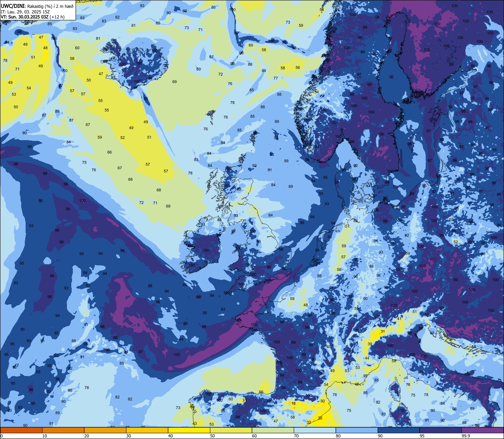Viewport: 504px width, 439px height.
Task: Select the 95–99.9% dark navy legend swatch
Action: coord(441,430)
